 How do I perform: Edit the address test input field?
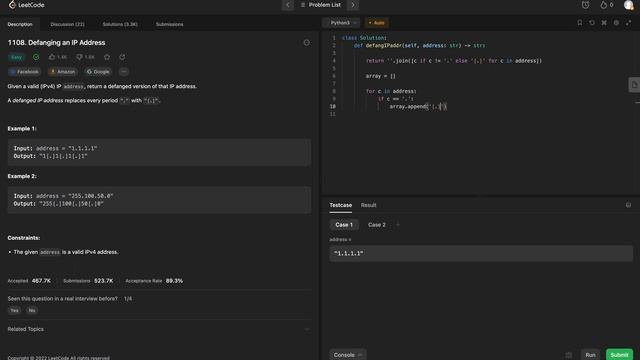[x=481, y=253]
